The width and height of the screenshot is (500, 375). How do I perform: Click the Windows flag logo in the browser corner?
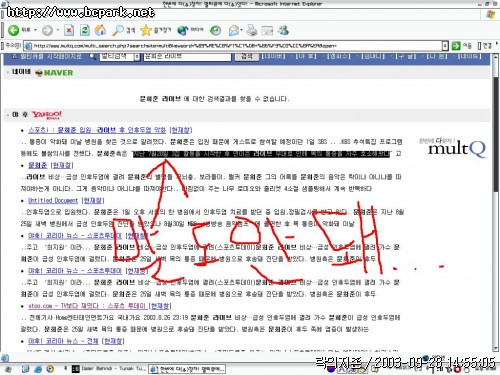[x=491, y=14]
